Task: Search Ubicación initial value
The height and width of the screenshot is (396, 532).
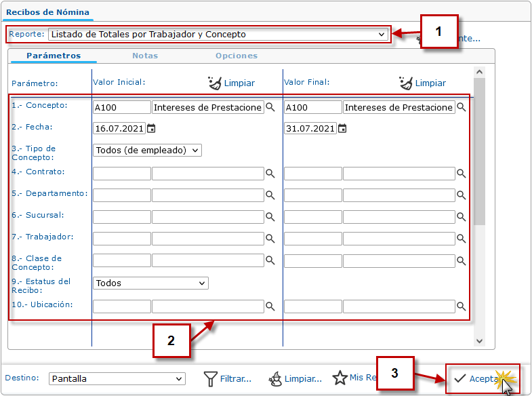Action: point(270,306)
